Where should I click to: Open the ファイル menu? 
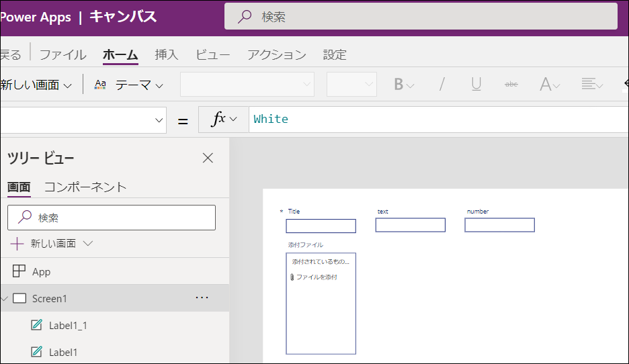[x=63, y=54]
